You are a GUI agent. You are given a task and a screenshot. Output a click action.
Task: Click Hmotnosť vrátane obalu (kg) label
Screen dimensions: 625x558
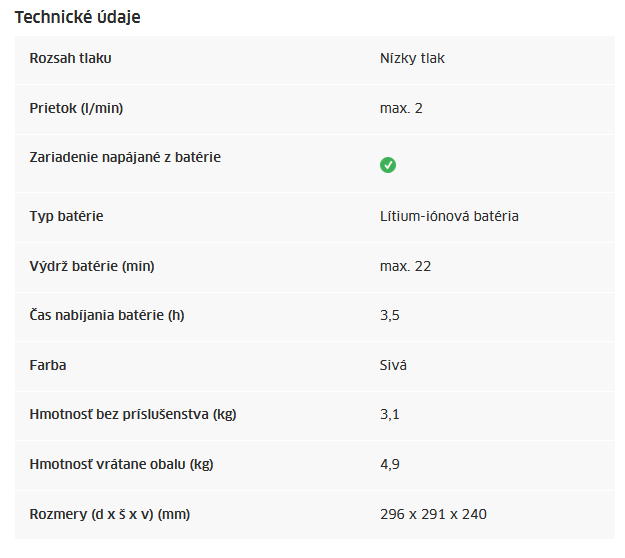pyautogui.click(x=122, y=464)
